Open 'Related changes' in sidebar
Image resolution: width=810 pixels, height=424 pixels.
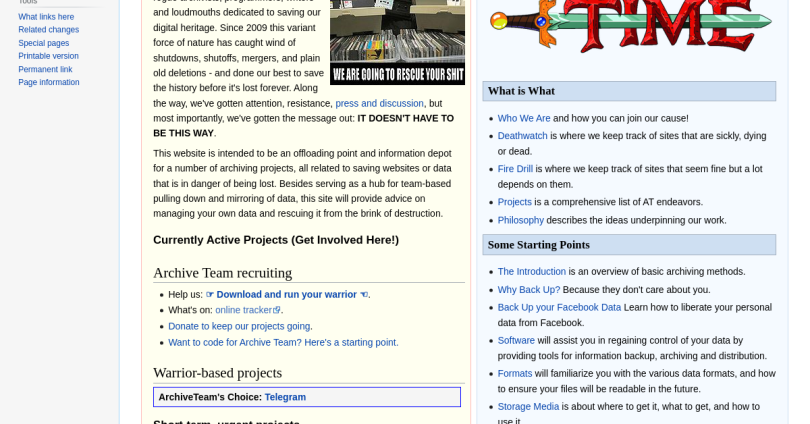[x=48, y=30]
